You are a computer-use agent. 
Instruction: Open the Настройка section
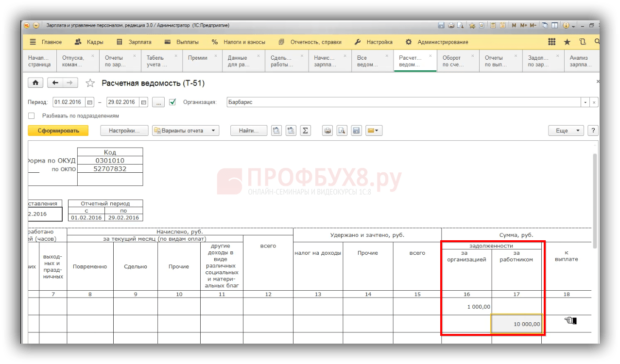374,42
